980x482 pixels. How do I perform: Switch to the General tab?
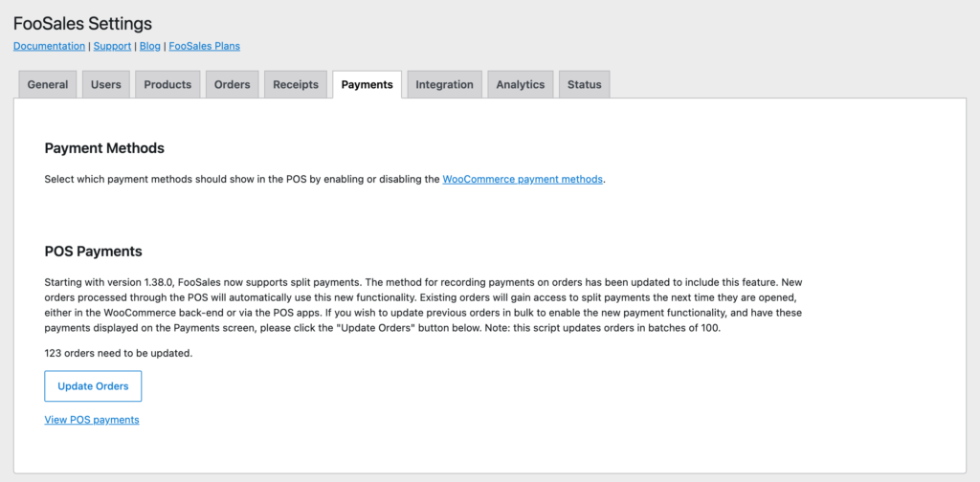coord(48,84)
